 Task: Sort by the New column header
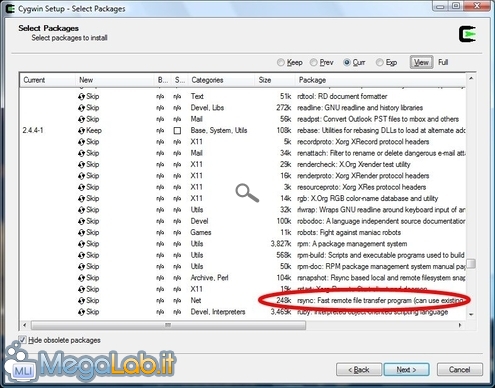(x=115, y=80)
